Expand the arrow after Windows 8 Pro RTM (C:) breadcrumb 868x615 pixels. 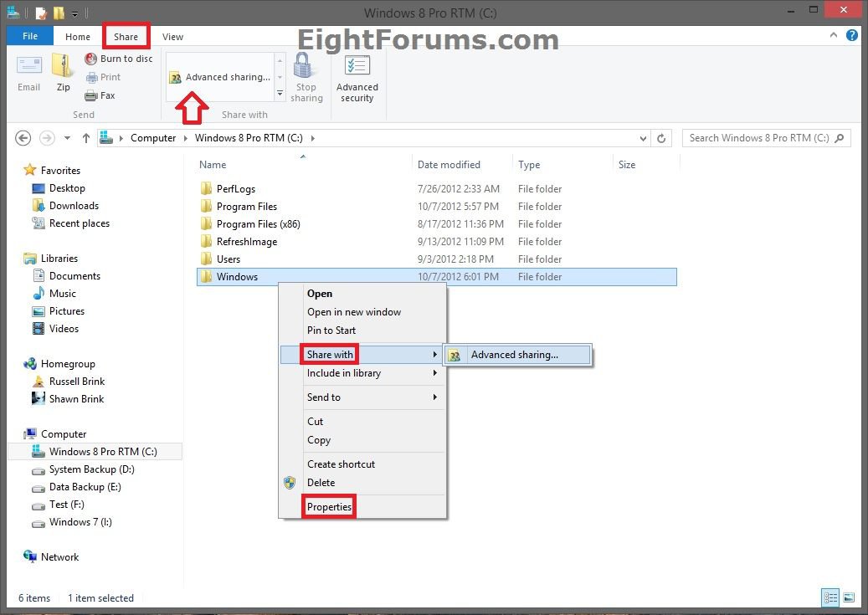click(313, 138)
